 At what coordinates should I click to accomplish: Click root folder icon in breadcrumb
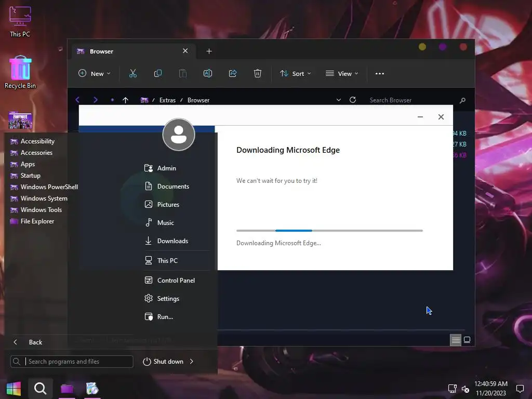144,100
